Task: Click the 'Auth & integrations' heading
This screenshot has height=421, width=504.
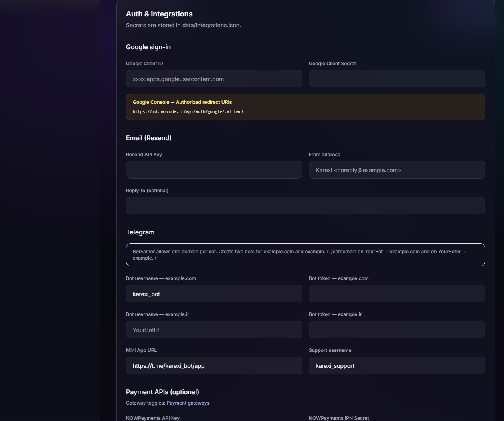Action: click(159, 14)
